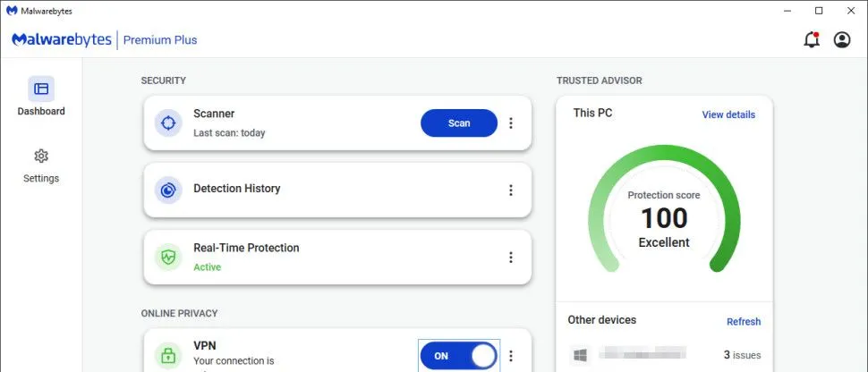
Task: Click the View details link
Action: coord(728,114)
